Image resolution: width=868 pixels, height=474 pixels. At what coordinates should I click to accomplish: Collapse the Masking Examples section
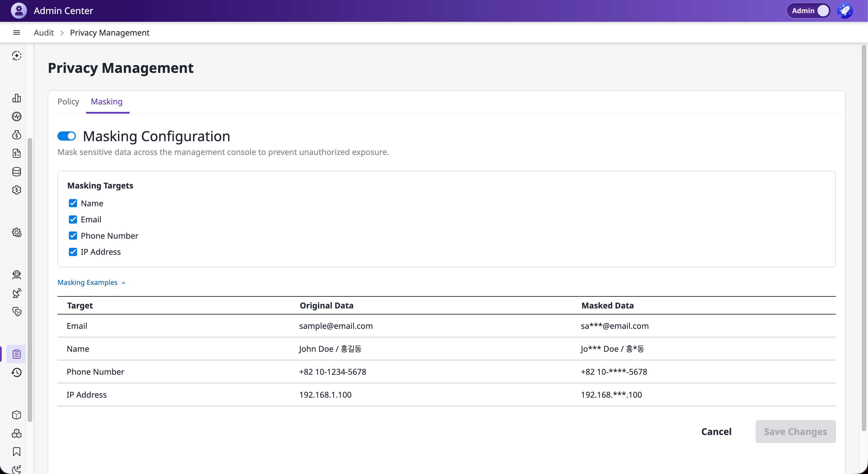point(91,282)
